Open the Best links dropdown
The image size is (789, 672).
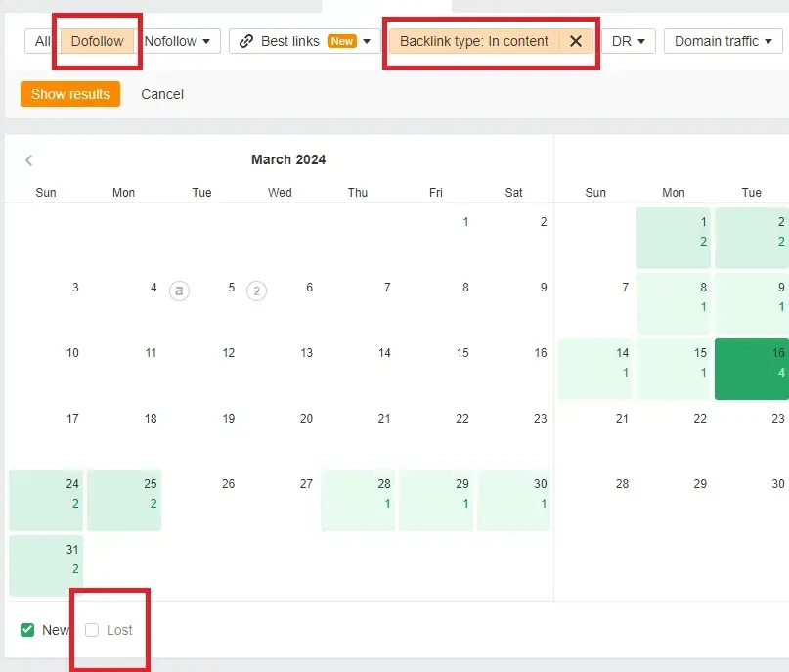click(305, 41)
